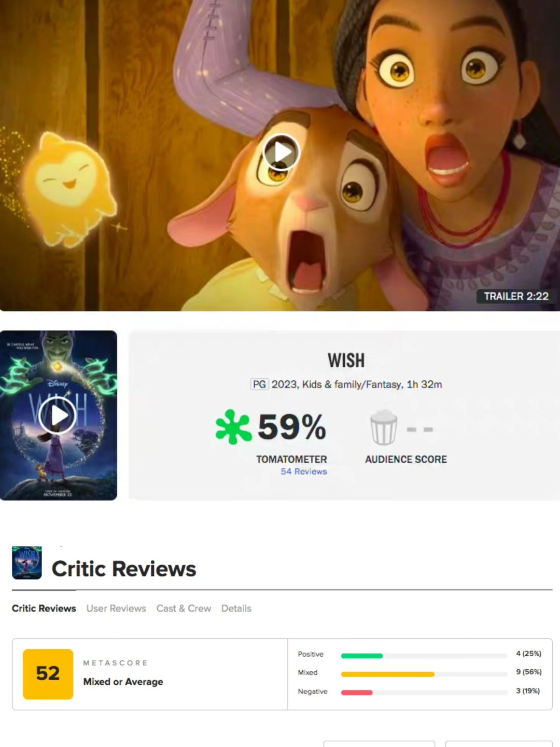Click the red Negative reviews bar

(357, 693)
